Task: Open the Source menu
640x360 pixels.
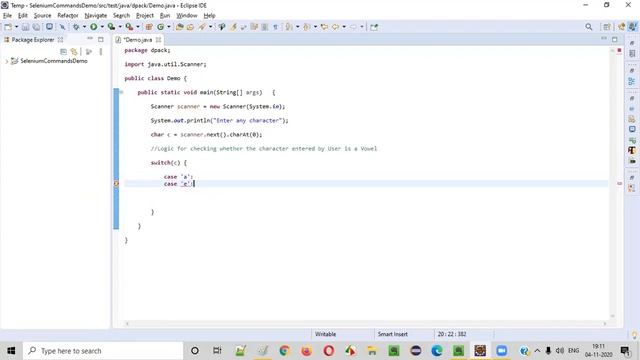Action: [42, 16]
